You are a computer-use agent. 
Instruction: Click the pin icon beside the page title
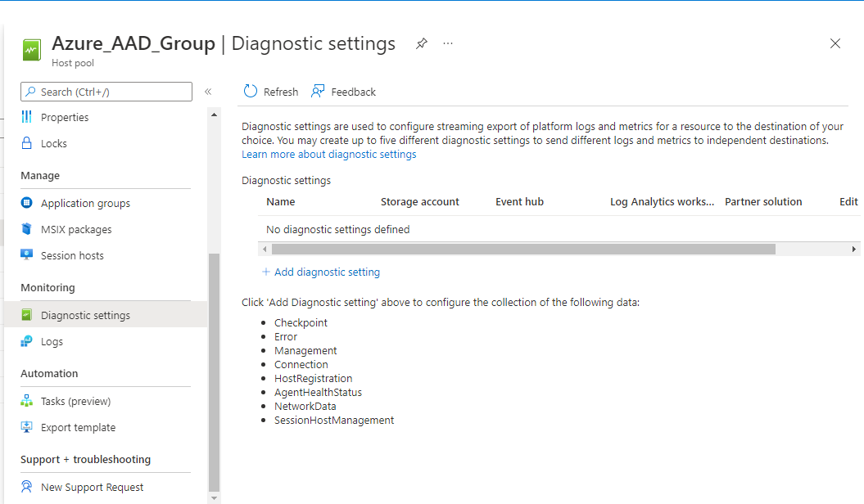pyautogui.click(x=422, y=43)
